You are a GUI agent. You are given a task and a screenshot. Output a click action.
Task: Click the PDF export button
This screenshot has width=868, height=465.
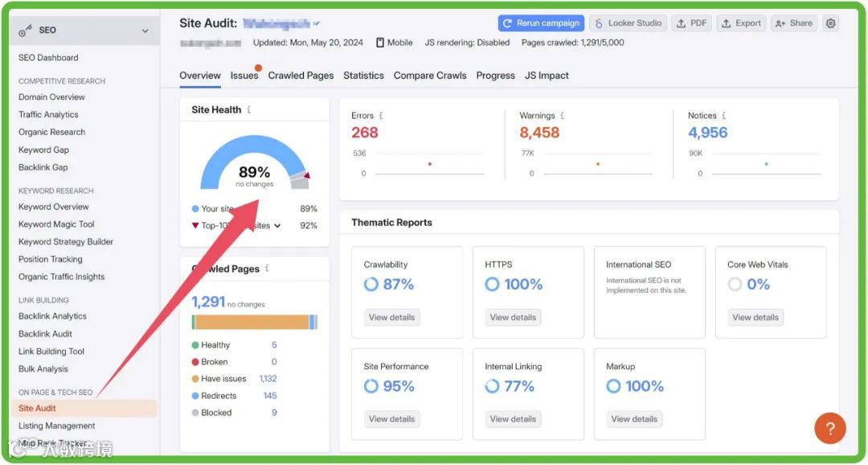pyautogui.click(x=691, y=23)
